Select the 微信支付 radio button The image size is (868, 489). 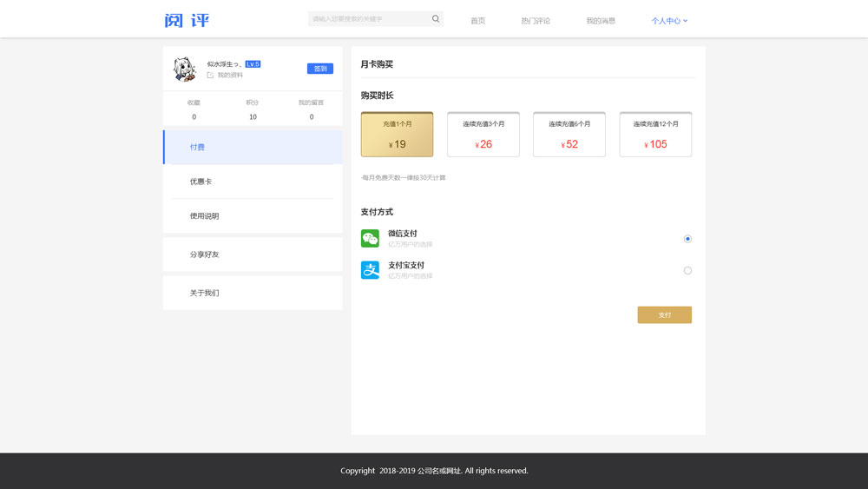(x=687, y=239)
